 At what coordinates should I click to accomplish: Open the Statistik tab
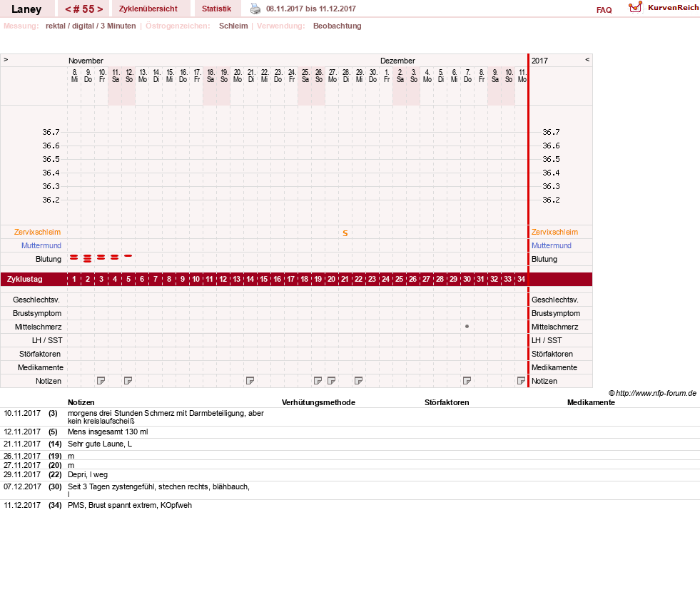(216, 9)
